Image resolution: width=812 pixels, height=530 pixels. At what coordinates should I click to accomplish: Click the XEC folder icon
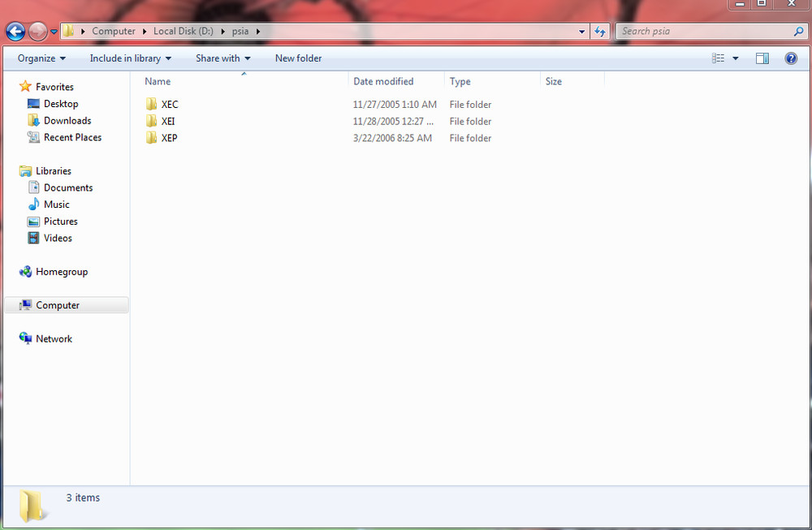151,105
